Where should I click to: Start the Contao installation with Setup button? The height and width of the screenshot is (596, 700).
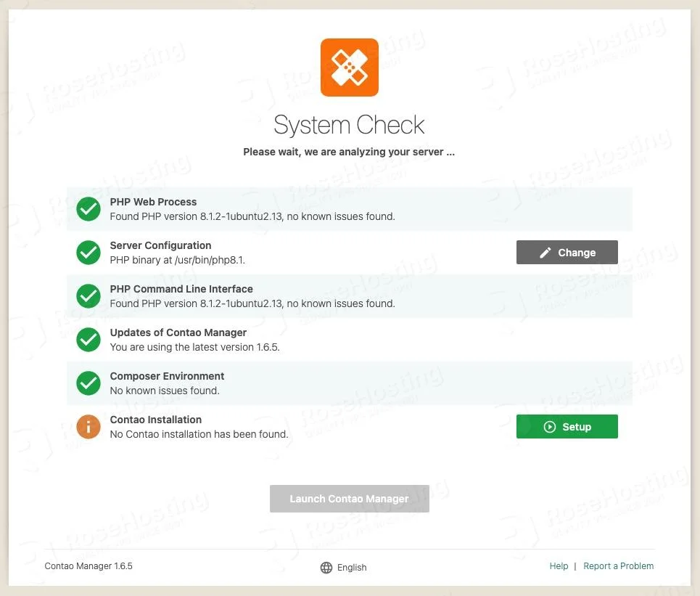567,427
